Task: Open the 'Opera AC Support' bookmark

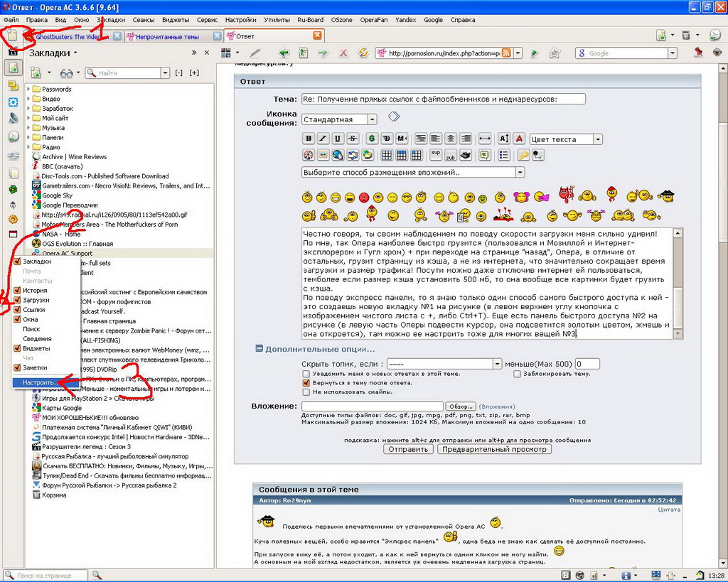Action: [x=68, y=254]
